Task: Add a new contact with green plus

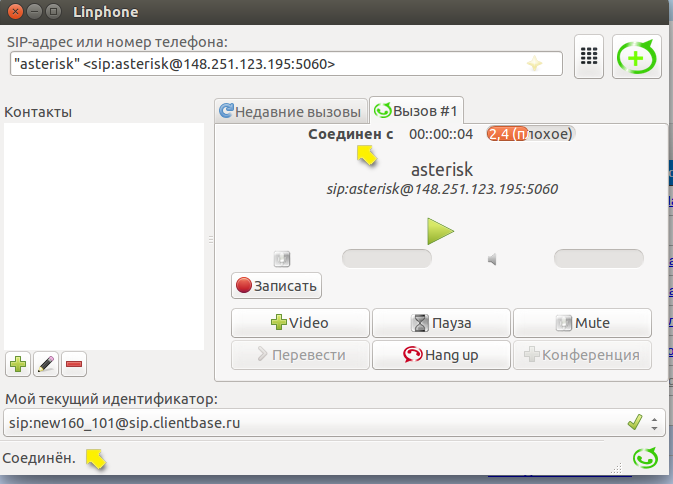Action: coord(18,364)
